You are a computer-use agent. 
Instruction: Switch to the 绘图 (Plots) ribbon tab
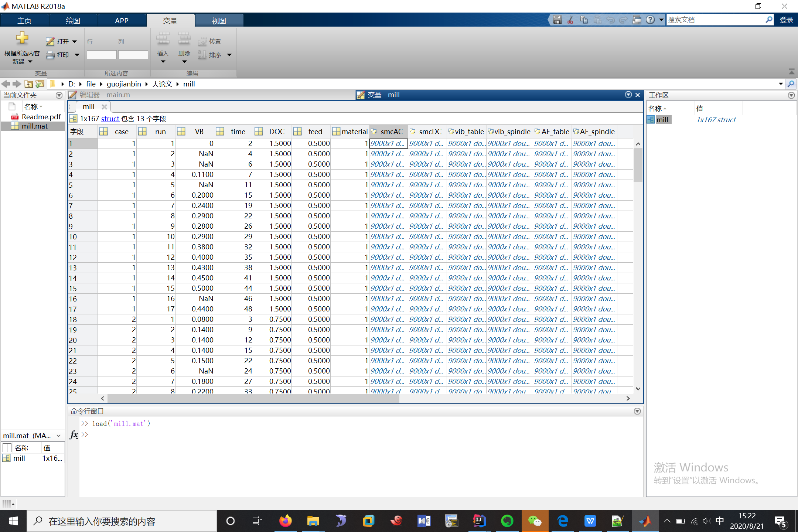tap(73, 21)
